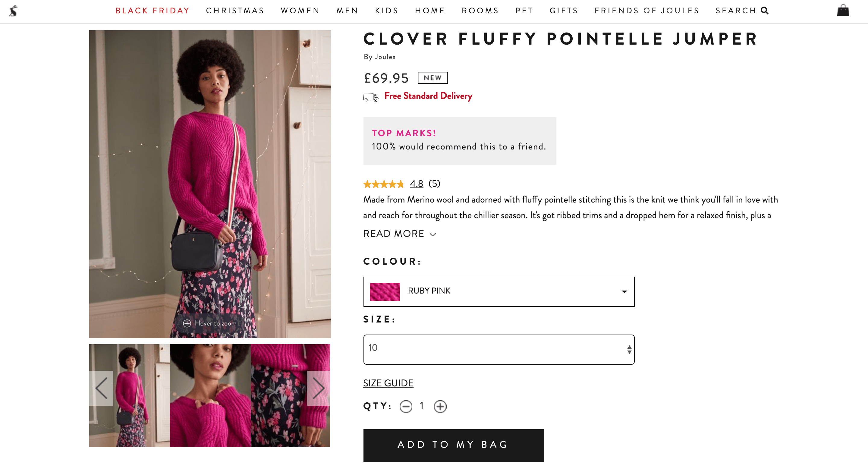
Task: Increase quantity with the plus icon
Action: tap(440, 406)
